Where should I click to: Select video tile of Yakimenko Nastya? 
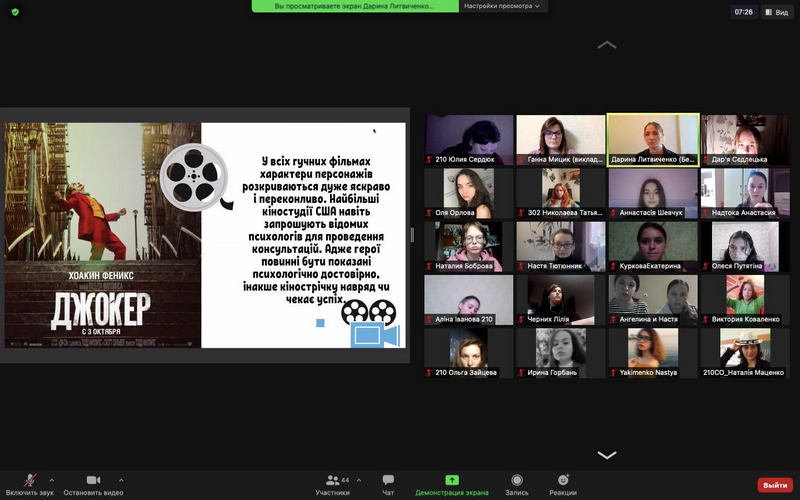[653, 353]
